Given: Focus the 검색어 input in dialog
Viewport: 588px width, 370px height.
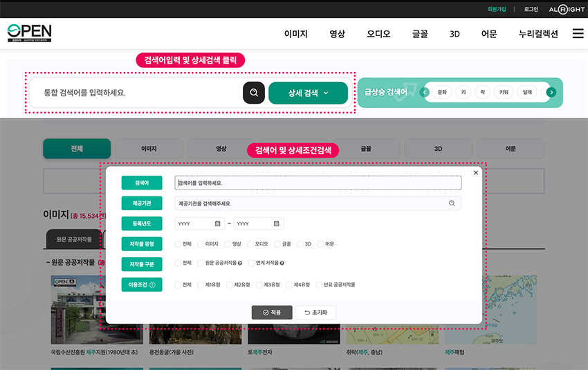Looking at the screenshot, I should (318, 183).
